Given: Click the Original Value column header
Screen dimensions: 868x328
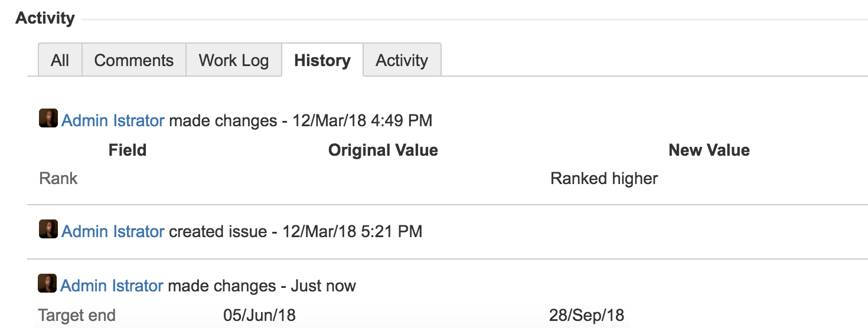Looking at the screenshot, I should [x=383, y=150].
